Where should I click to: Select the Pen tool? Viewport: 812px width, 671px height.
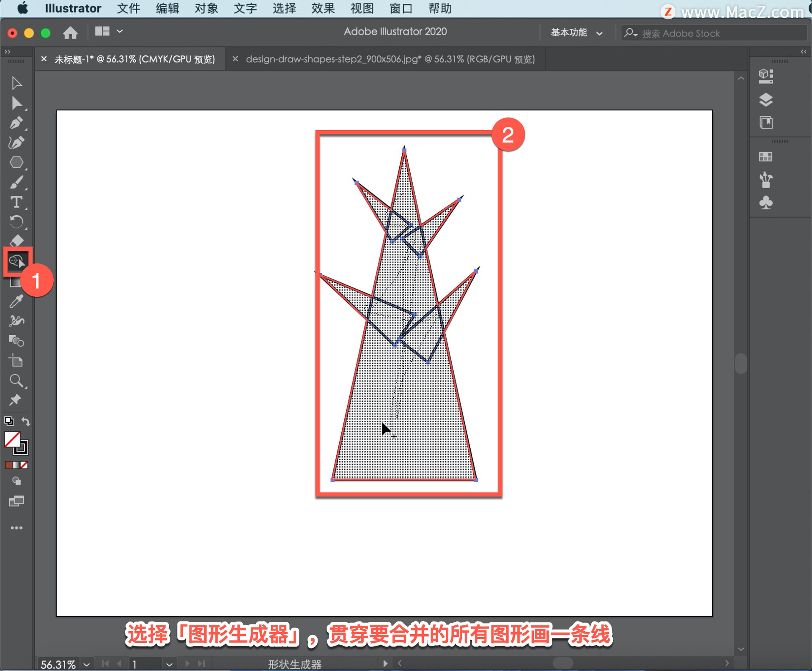click(16, 123)
